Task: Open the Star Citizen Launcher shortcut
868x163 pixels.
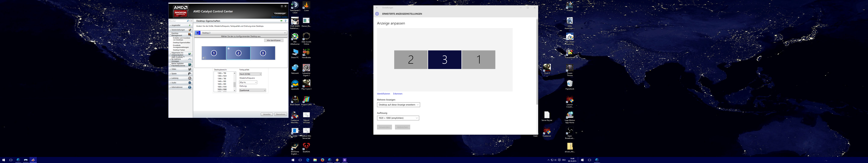Action: click(569, 38)
